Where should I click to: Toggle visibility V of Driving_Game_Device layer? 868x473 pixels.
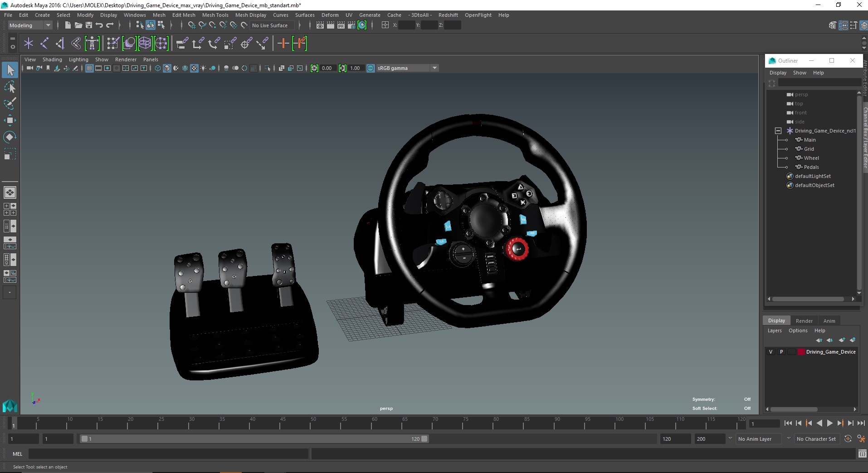tap(771, 352)
